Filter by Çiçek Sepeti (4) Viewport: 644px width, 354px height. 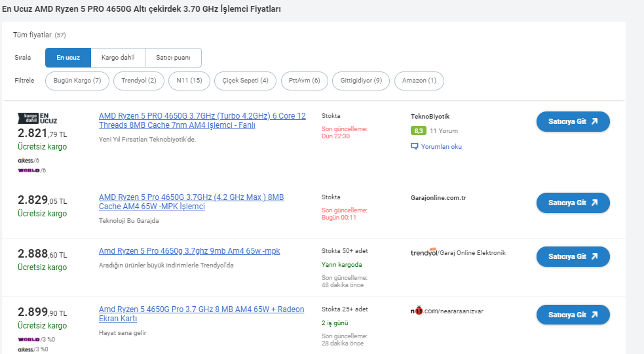[x=245, y=81]
